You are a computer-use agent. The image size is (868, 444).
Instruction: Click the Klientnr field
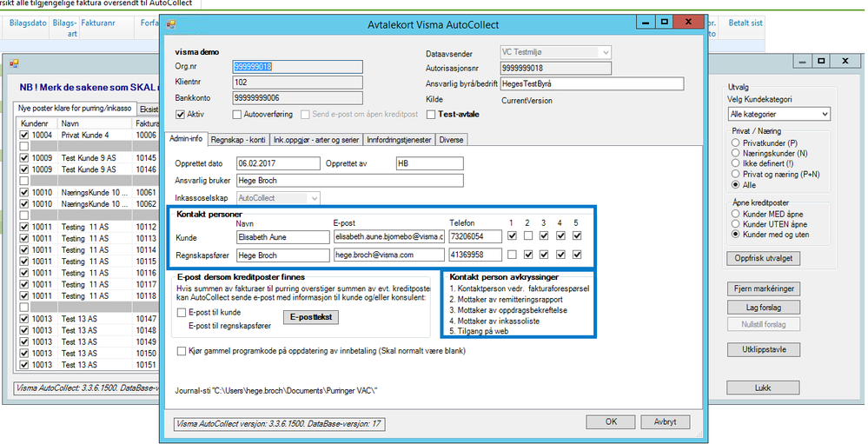298,83
